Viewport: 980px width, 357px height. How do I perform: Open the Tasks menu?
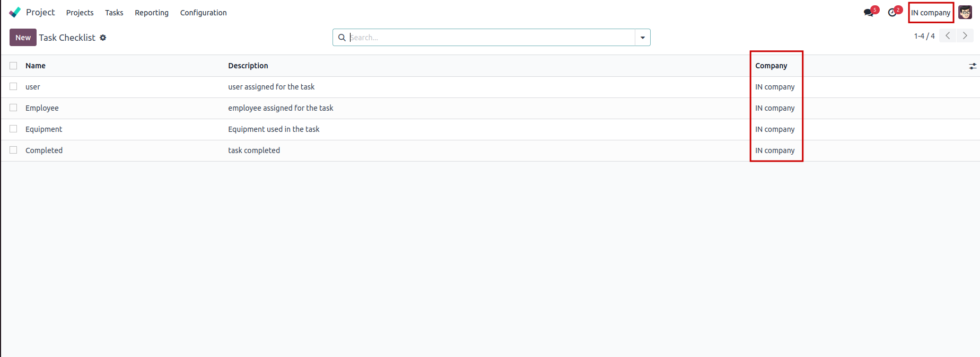[114, 13]
